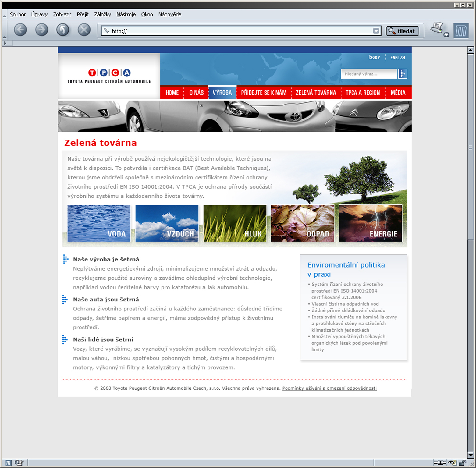
Task: Click the TPCA logo on the website
Action: 109,76
